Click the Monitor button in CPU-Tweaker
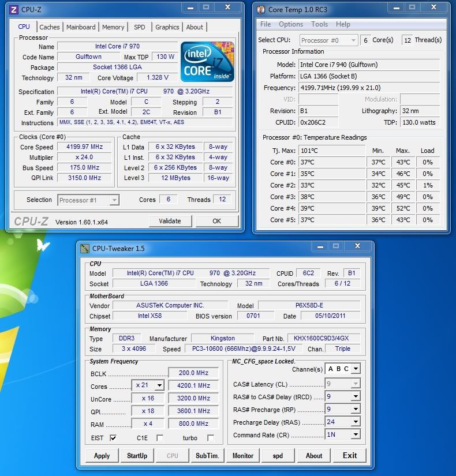The image size is (456, 476). pyautogui.click(x=243, y=456)
